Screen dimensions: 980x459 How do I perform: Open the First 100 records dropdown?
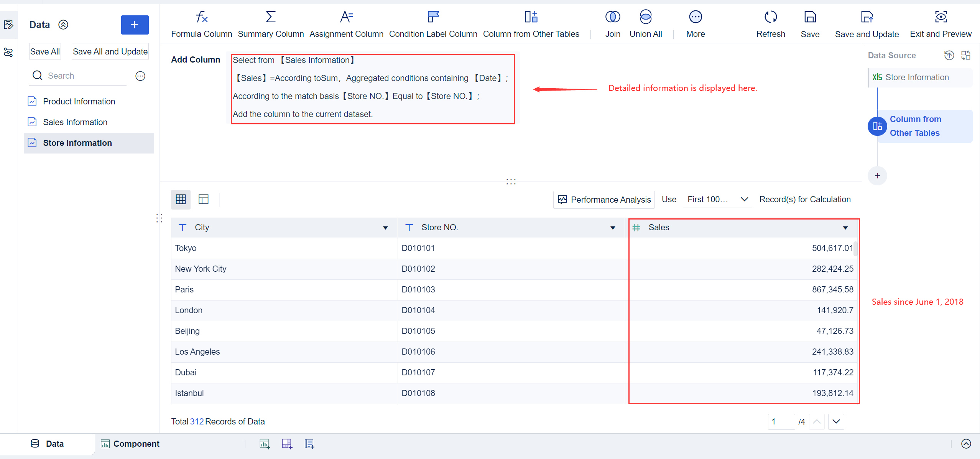pyautogui.click(x=717, y=199)
